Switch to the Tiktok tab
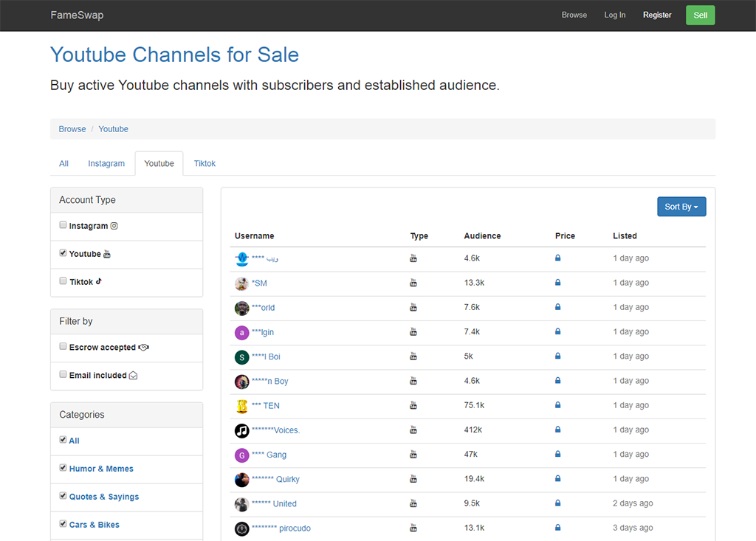 click(205, 163)
